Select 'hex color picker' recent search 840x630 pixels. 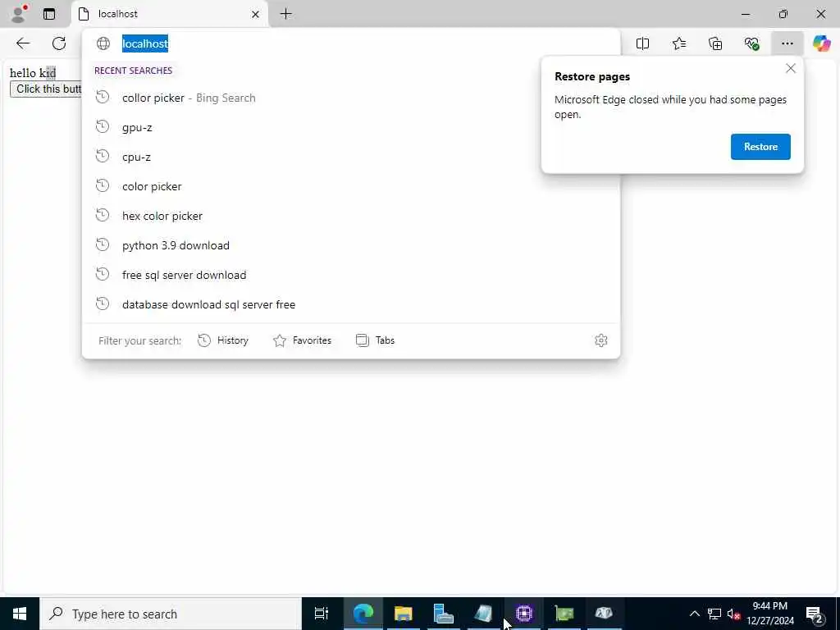pyautogui.click(x=351, y=216)
